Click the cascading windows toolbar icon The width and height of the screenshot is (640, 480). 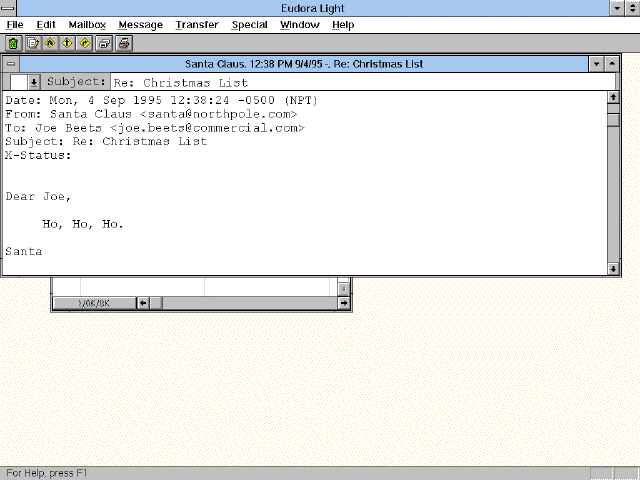pyautogui.click(x=104, y=43)
